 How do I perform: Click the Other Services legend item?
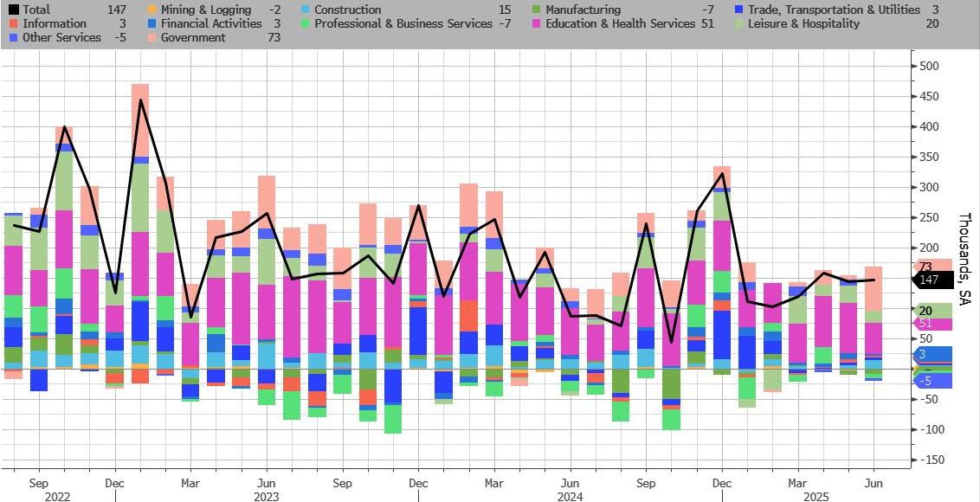pos(61,38)
